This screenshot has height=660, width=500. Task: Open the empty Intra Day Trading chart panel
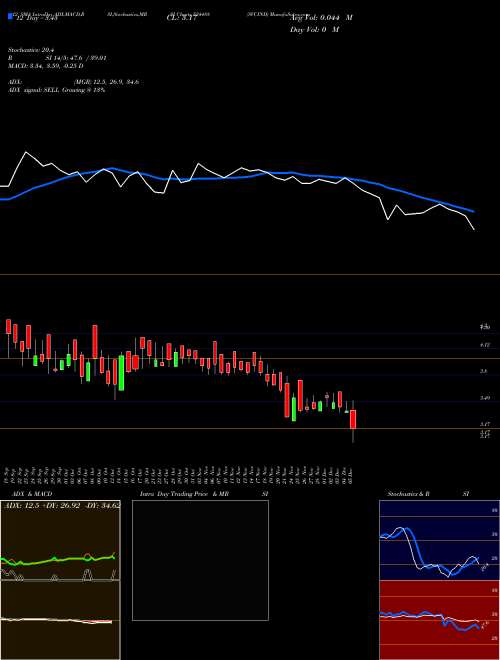pos(200,560)
